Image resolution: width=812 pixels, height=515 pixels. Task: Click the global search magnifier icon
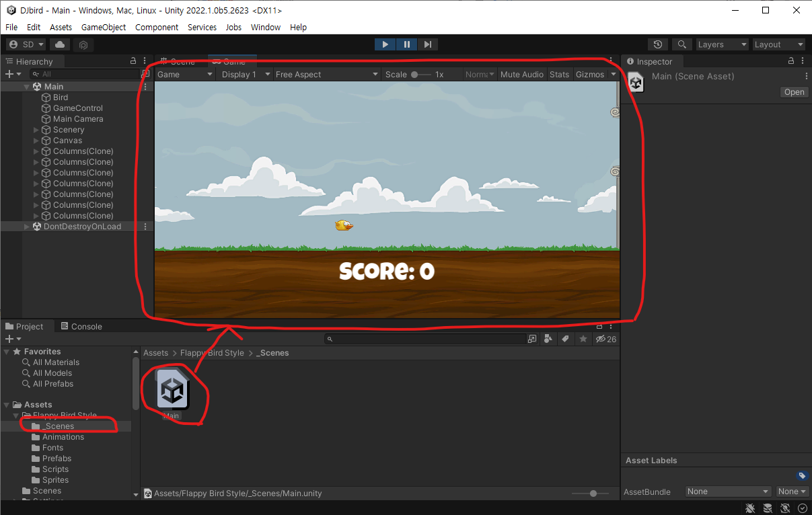coord(681,44)
